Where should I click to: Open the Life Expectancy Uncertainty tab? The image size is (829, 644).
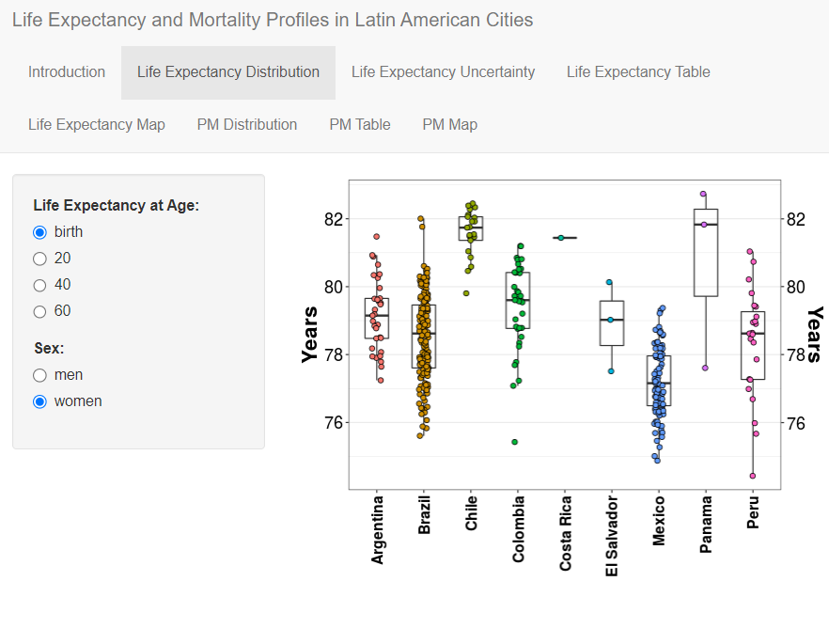(443, 71)
